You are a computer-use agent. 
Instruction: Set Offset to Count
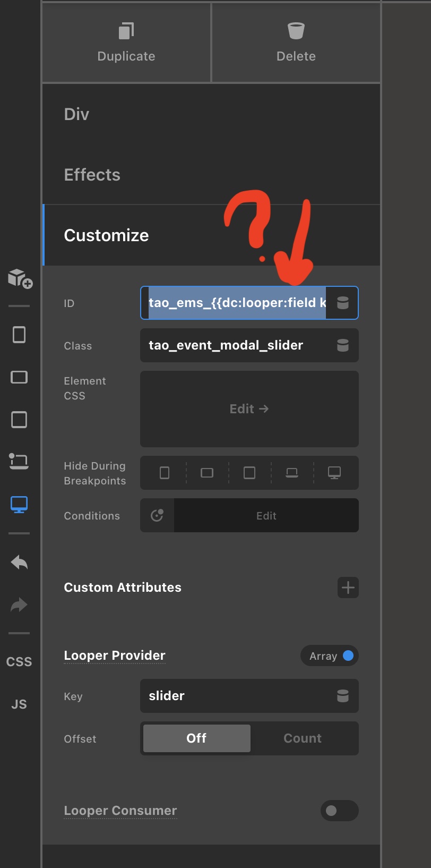pos(303,738)
